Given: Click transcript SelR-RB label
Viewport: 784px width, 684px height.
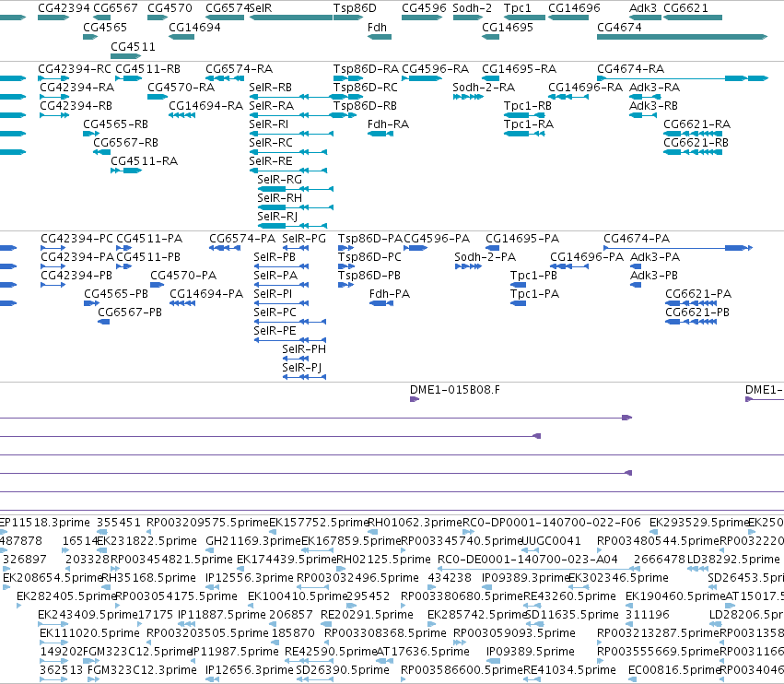Looking at the screenshot, I should click(x=271, y=88).
